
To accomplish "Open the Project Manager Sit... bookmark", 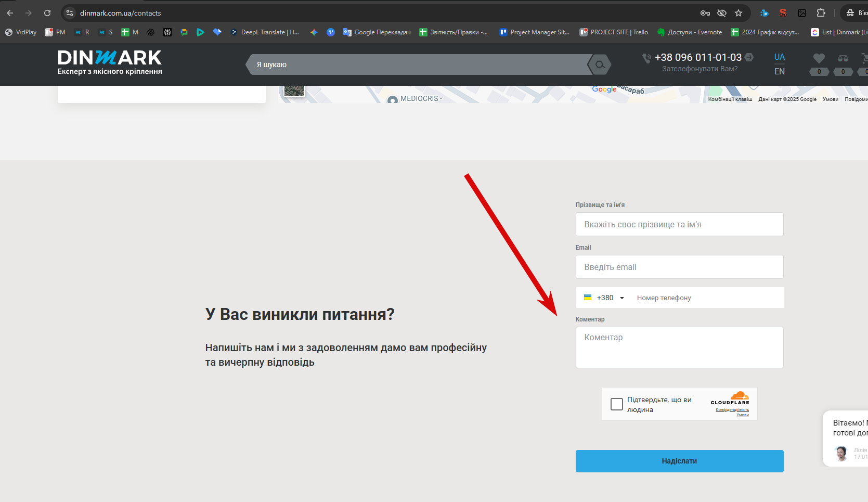I will coord(535,32).
